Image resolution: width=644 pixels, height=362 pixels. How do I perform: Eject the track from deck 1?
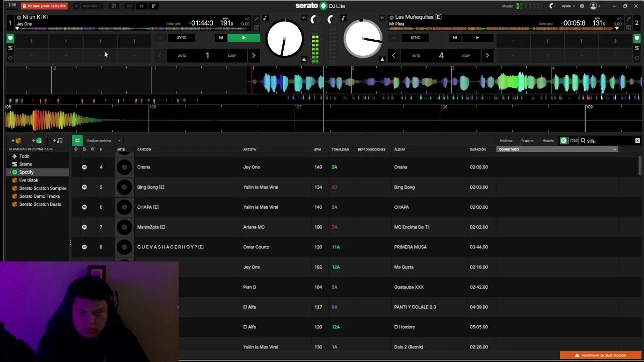pos(304,59)
